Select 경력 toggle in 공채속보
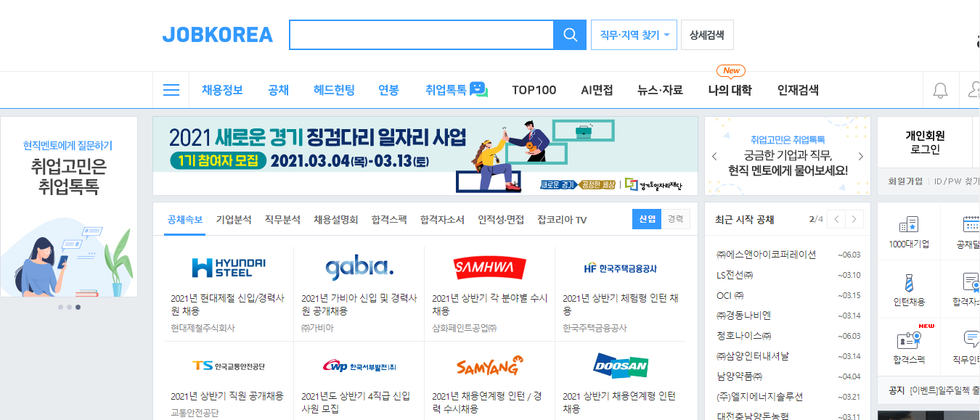Screen dimensions: 980x420 [676, 219]
